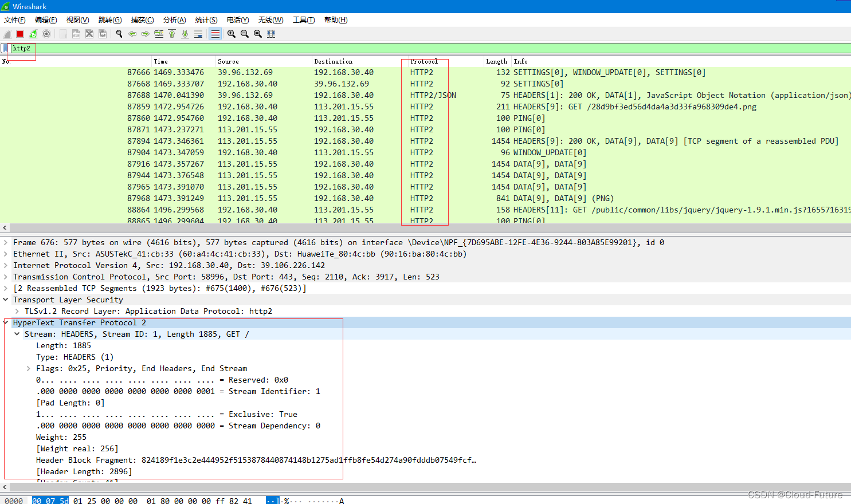
Task: Open the 分析(A) menu
Action: [x=174, y=19]
